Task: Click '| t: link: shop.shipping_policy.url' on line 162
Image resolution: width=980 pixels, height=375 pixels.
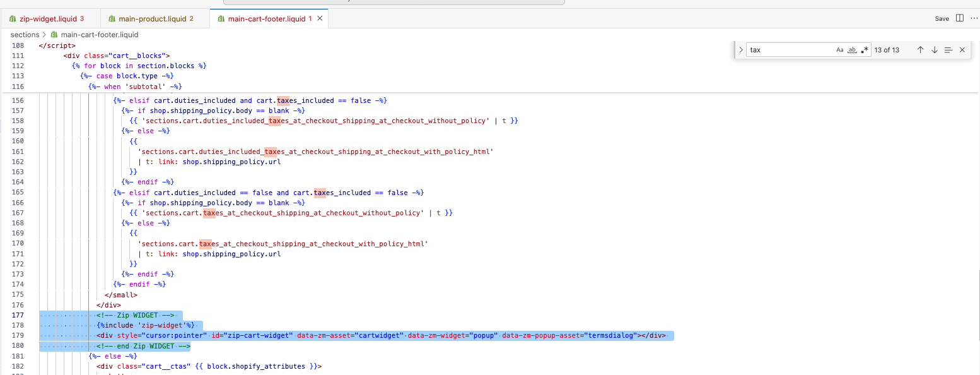Action: pyautogui.click(x=209, y=162)
